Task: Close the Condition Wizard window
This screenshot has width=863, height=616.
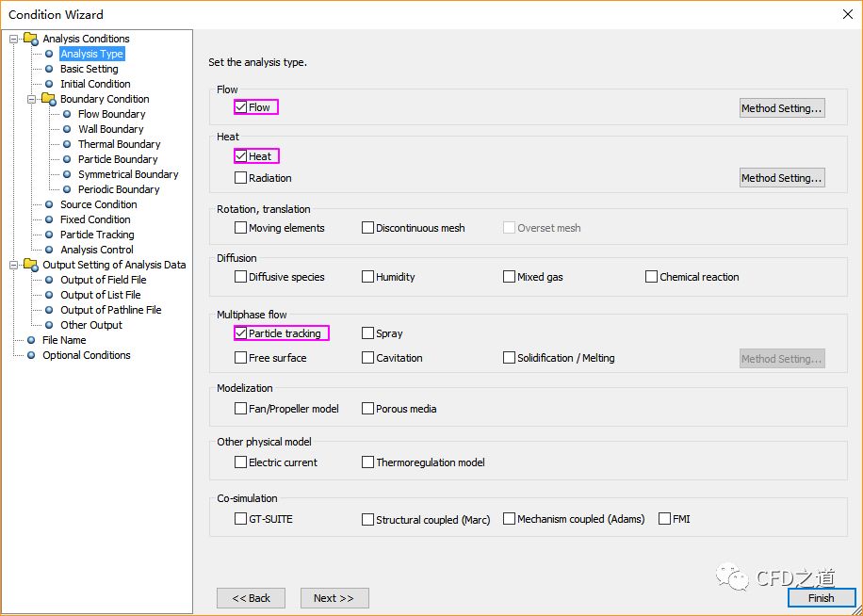Action: point(845,14)
